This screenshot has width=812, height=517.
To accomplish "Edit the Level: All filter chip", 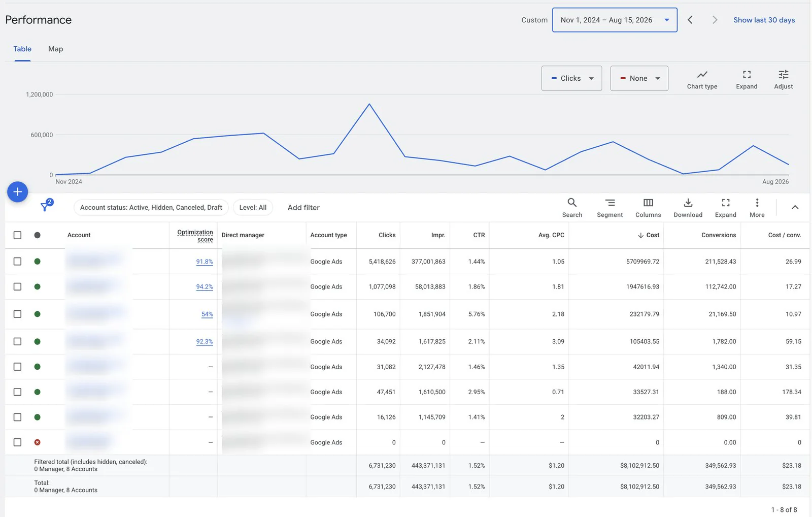I will [253, 207].
